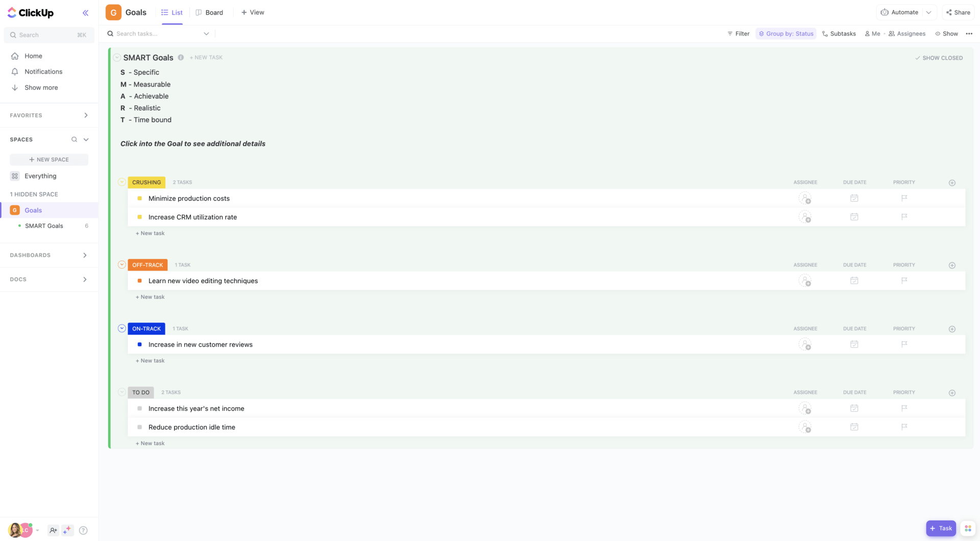Toggle the Me mode filter

tap(872, 34)
